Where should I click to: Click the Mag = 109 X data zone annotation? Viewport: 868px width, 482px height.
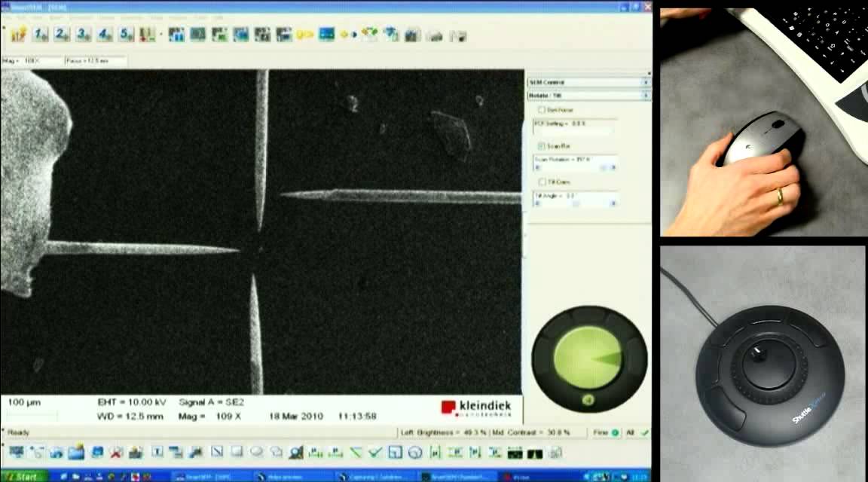[x=209, y=416]
